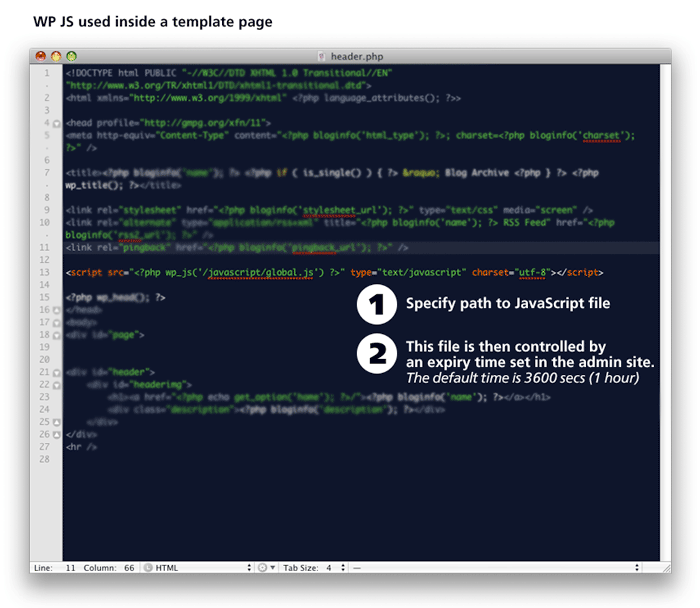Click line number 11 in the gutter
The image size is (700, 608).
[45, 247]
